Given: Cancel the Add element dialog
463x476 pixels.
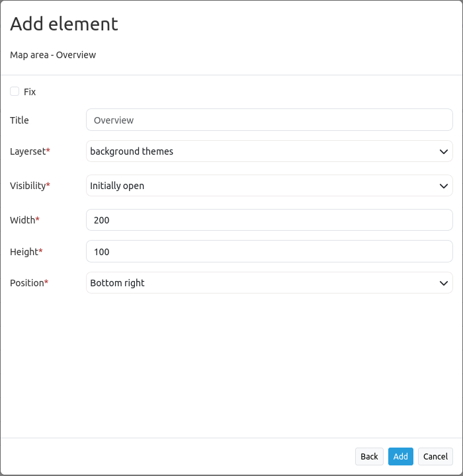Looking at the screenshot, I should (x=435, y=456).
